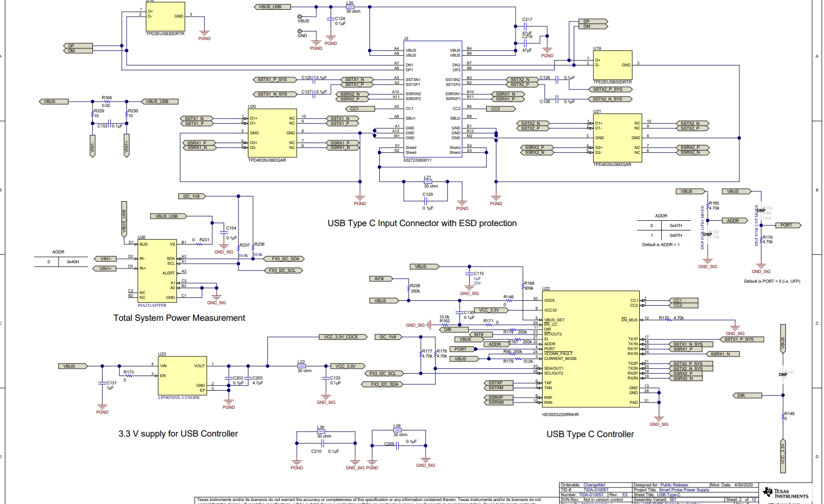Click 'Total System Power Measurement' heading
The height and width of the screenshot is (504, 824).
179,318
